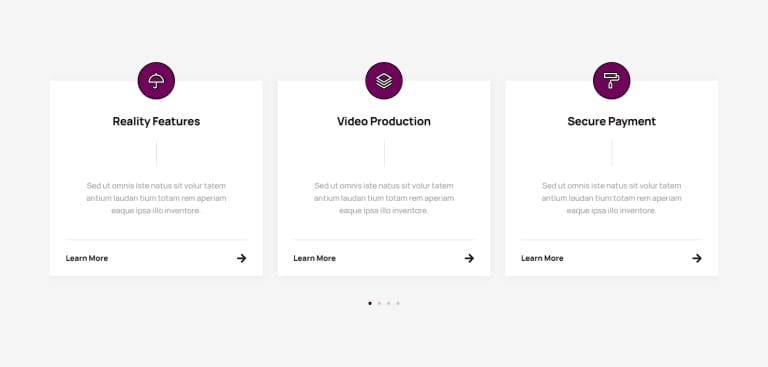Screen dimensions: 768x367
Task: Open Learn More under Video Production
Action: point(314,258)
